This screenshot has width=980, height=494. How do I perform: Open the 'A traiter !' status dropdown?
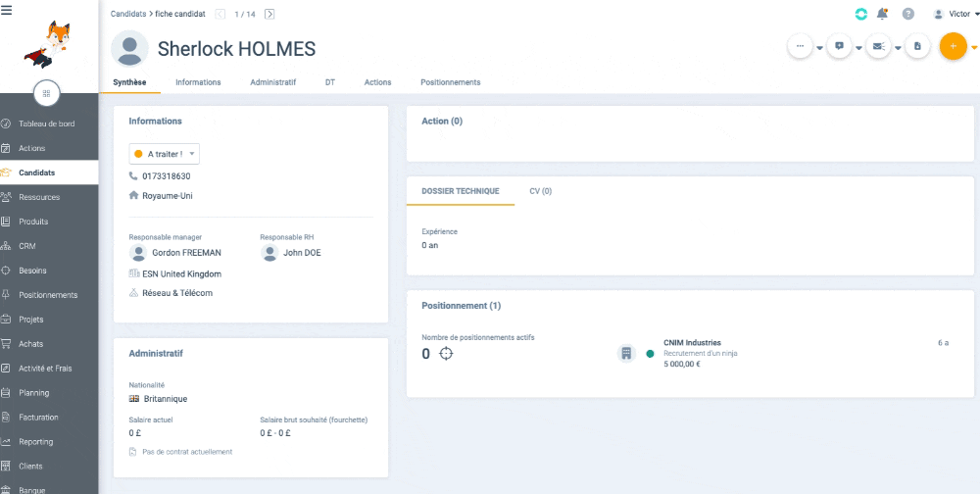coord(165,154)
